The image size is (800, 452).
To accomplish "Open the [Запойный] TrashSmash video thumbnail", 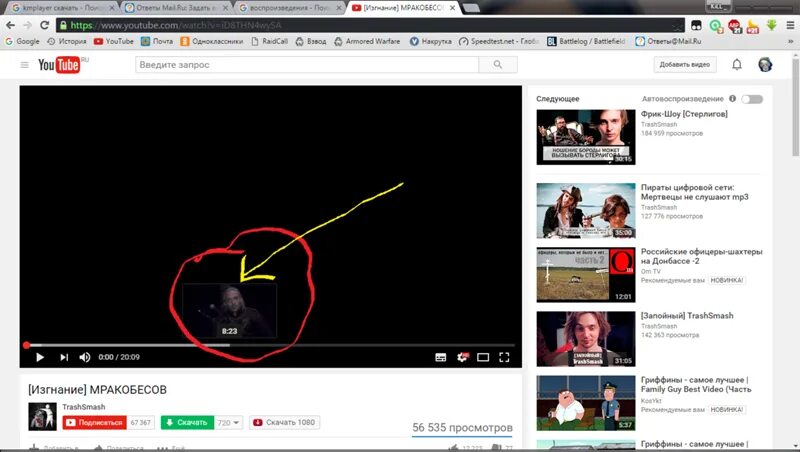I will (586, 339).
